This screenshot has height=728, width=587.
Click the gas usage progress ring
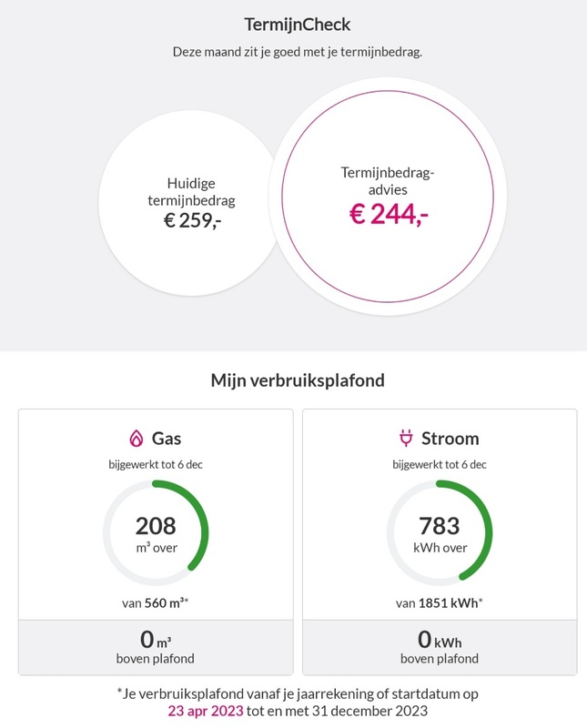point(156,533)
